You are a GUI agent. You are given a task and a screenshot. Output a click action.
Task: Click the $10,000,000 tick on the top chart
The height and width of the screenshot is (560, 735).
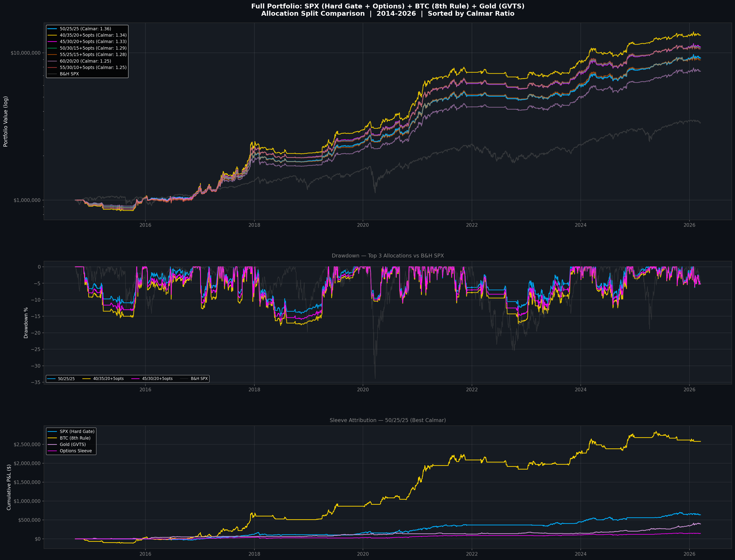26,53
